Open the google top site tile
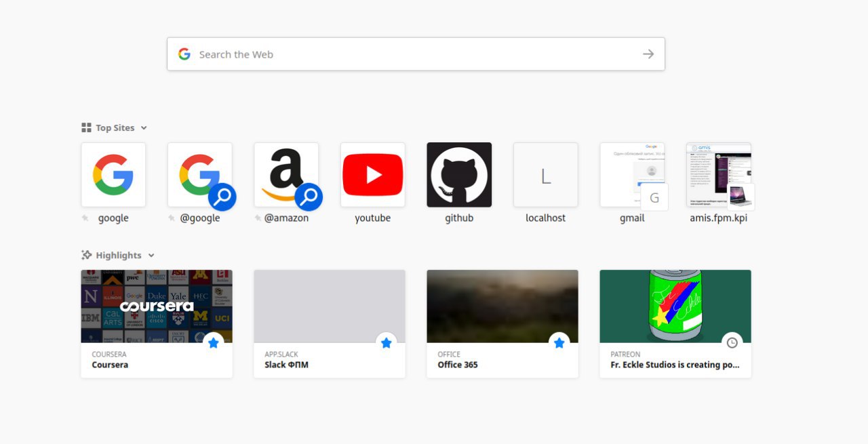 coord(113,174)
